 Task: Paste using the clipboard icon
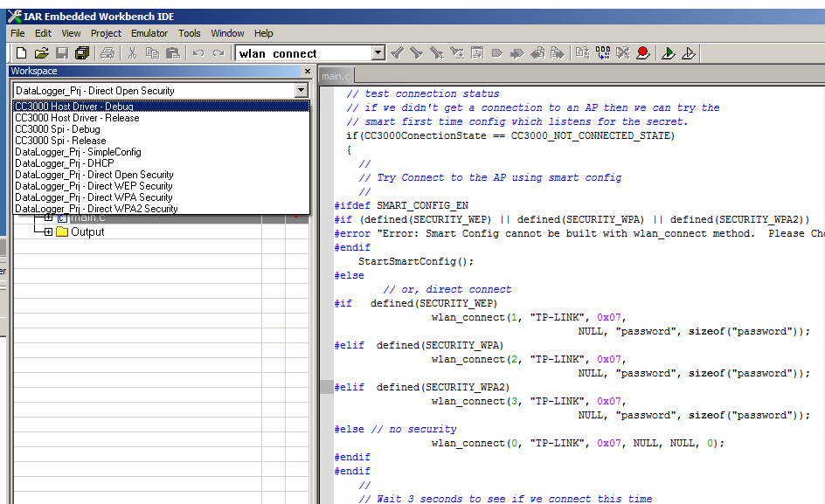172,53
